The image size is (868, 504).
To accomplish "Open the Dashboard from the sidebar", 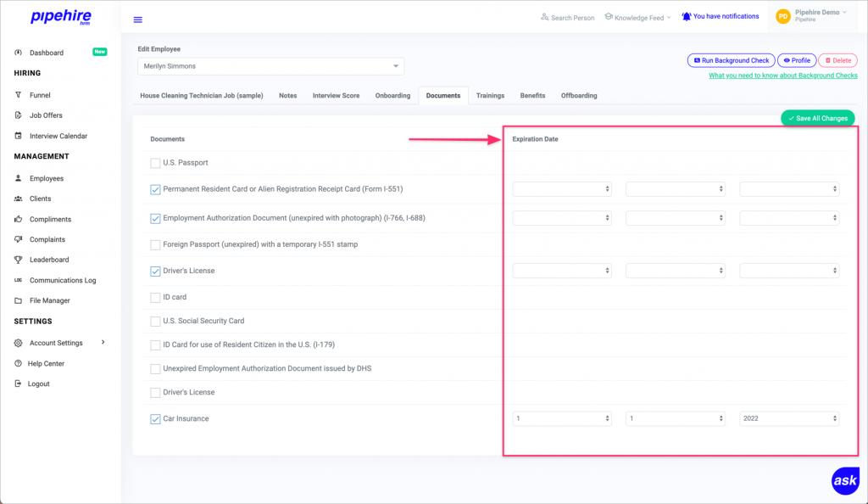I will pos(47,52).
